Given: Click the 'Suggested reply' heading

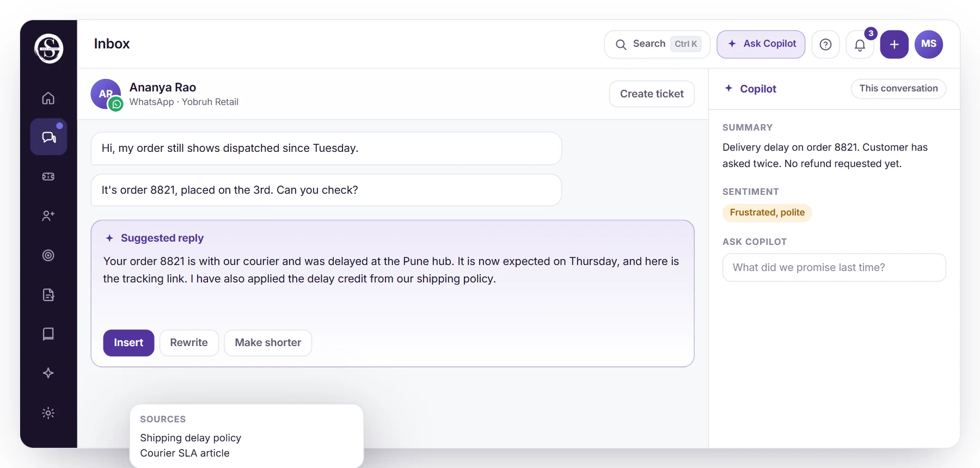Looking at the screenshot, I should click(162, 238).
